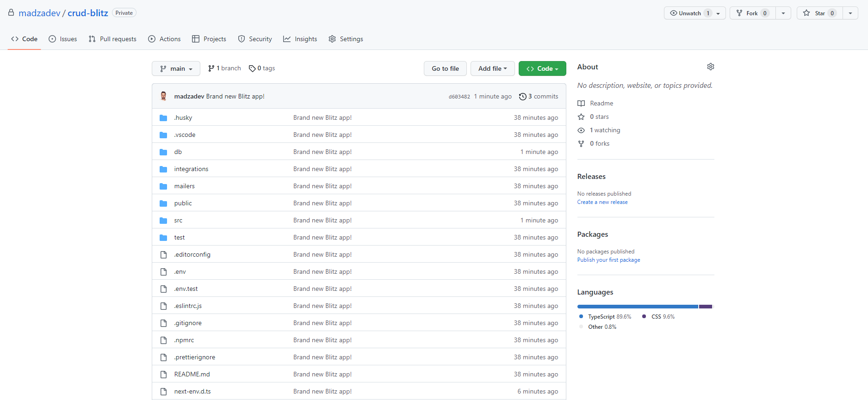The height and width of the screenshot is (400, 868).
Task: Expand the green Code dropdown button
Action: tap(542, 68)
